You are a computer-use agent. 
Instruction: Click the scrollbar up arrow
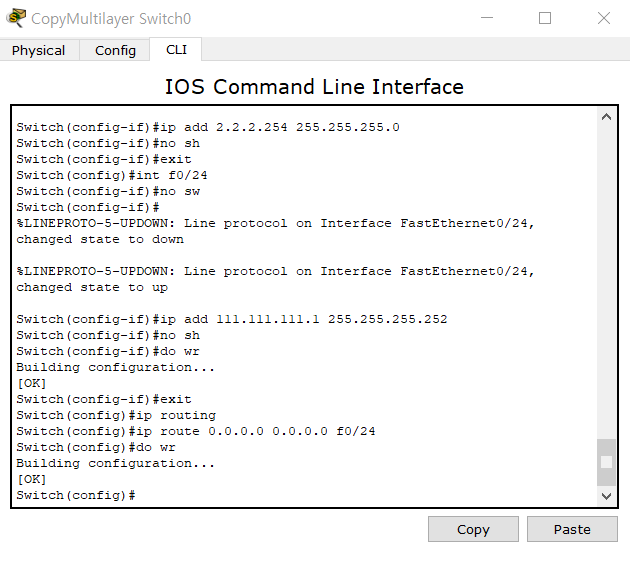(x=606, y=117)
